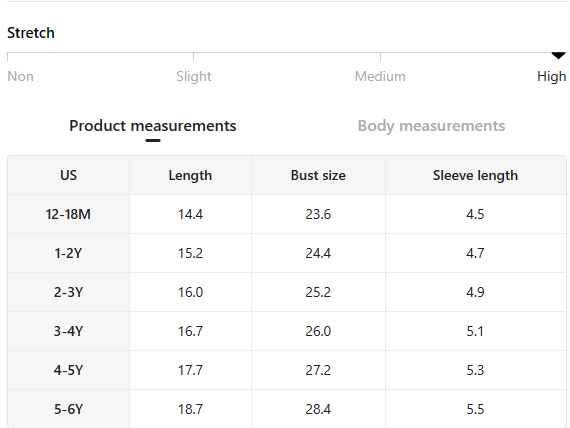Click the Sleeve length column header

coord(475,175)
